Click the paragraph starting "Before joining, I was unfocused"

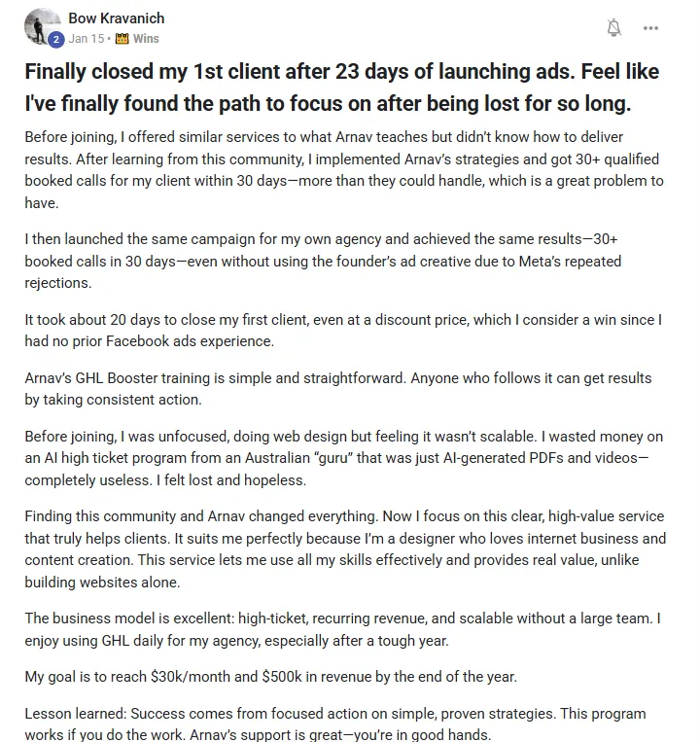[x=344, y=458]
